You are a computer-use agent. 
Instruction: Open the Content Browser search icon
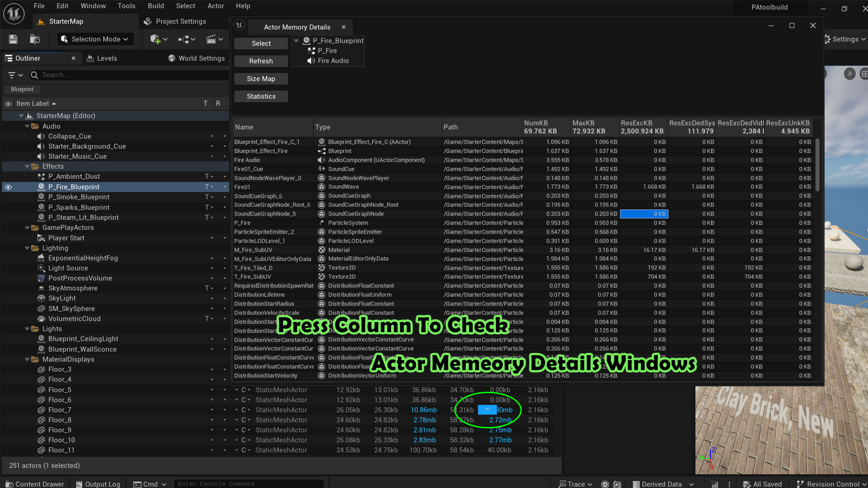(36, 39)
